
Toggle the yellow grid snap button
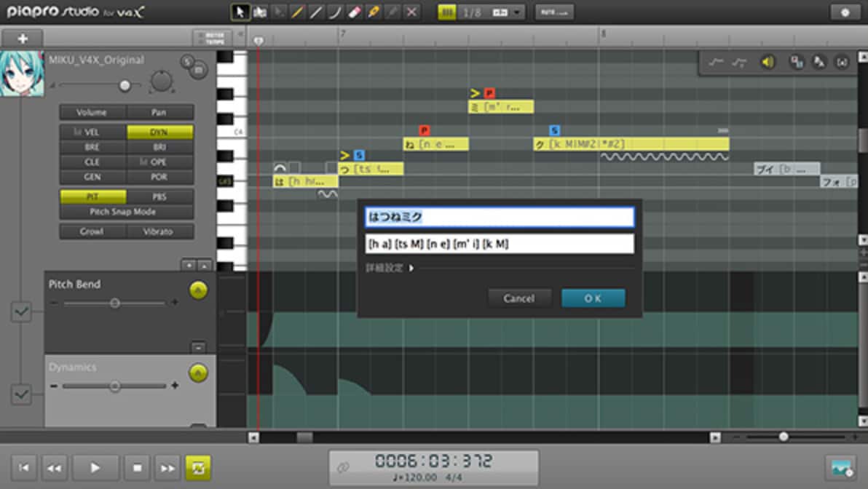pyautogui.click(x=446, y=12)
